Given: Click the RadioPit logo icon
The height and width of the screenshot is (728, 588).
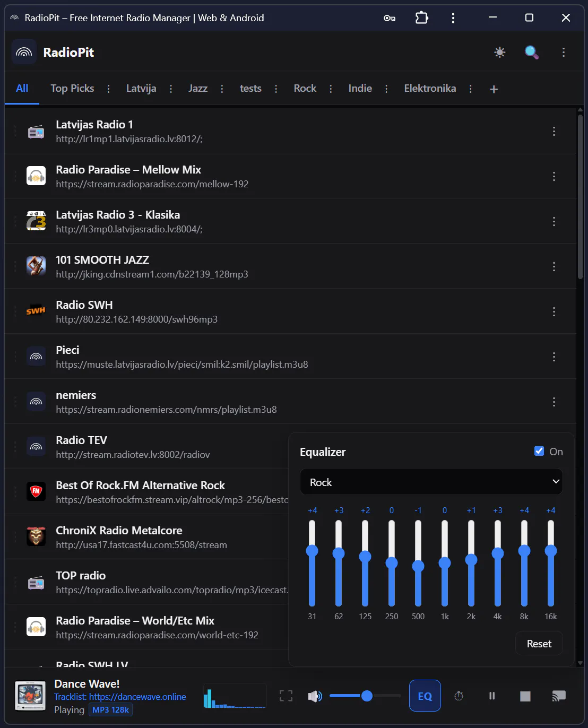Looking at the screenshot, I should pyautogui.click(x=24, y=52).
